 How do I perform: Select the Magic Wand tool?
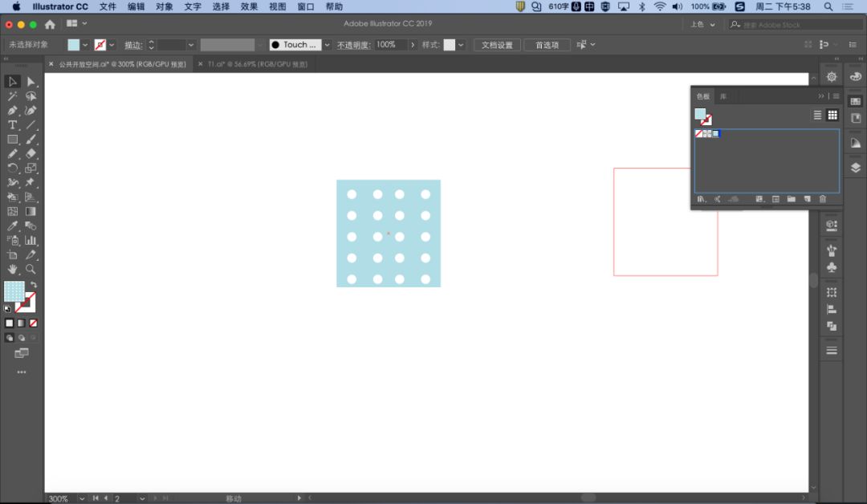coord(12,96)
